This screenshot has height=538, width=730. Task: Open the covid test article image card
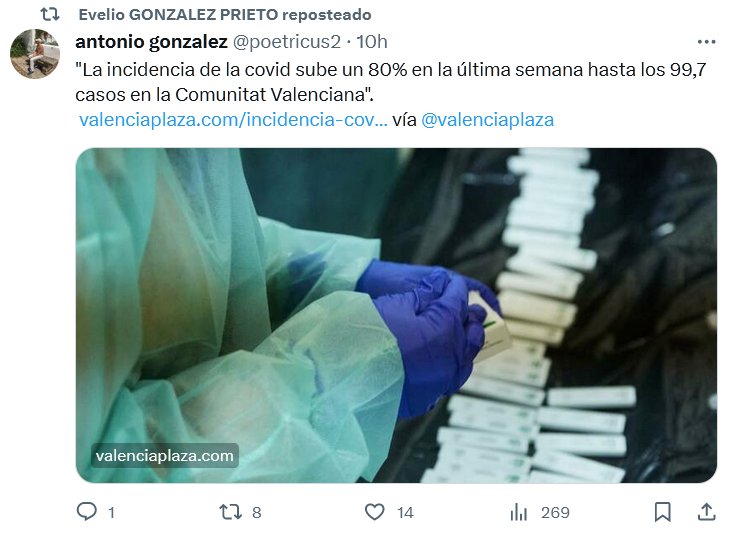point(396,315)
